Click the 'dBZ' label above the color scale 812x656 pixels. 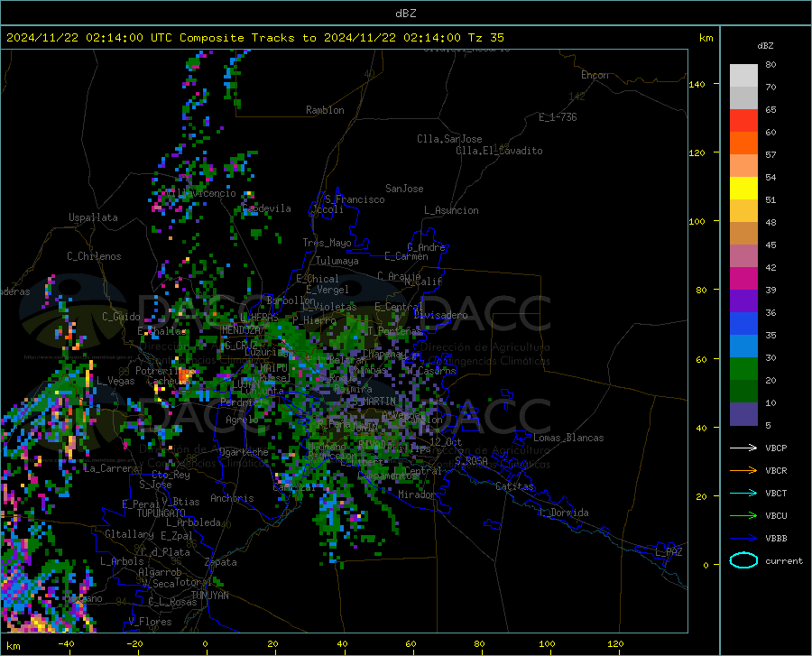765,45
